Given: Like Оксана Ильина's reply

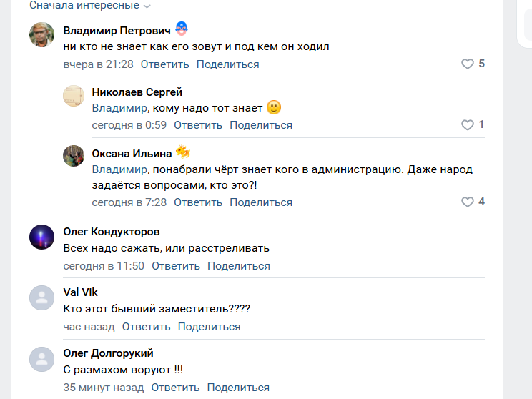Looking at the screenshot, I should (468, 202).
